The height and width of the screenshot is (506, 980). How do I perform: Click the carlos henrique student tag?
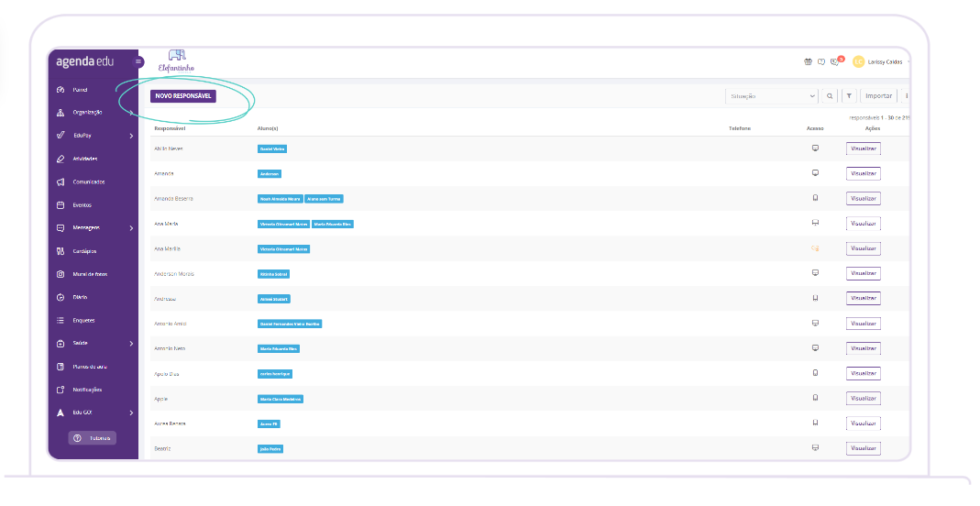(x=275, y=374)
